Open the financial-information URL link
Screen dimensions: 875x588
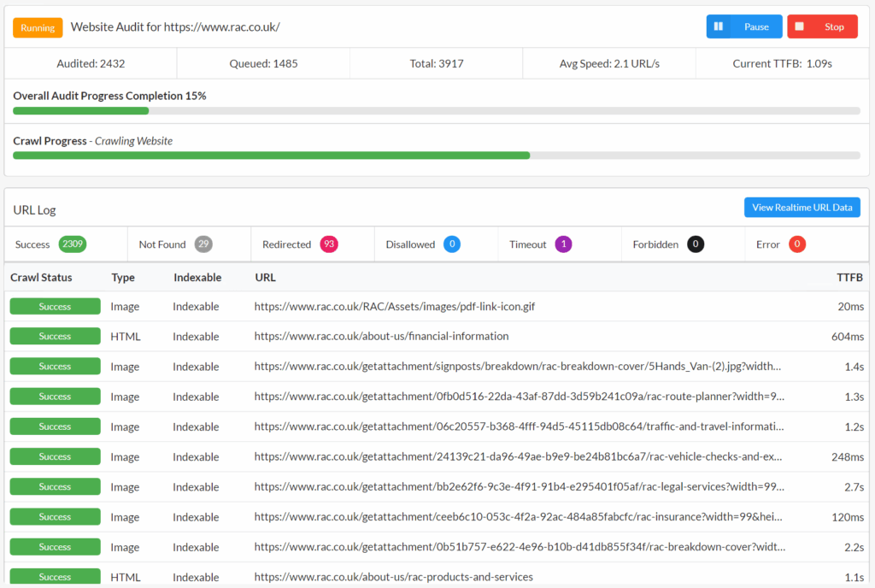(x=381, y=337)
